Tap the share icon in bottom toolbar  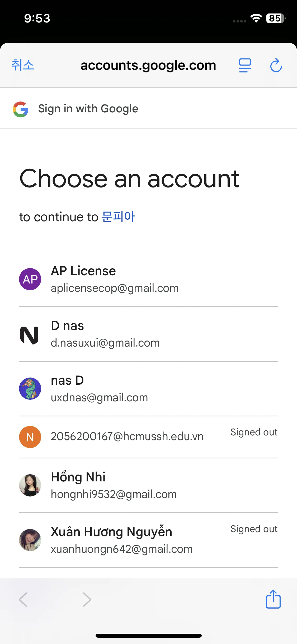pyautogui.click(x=273, y=599)
